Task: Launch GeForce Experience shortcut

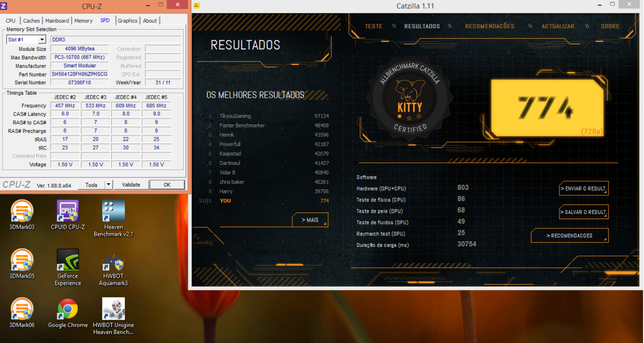Action: tap(68, 267)
